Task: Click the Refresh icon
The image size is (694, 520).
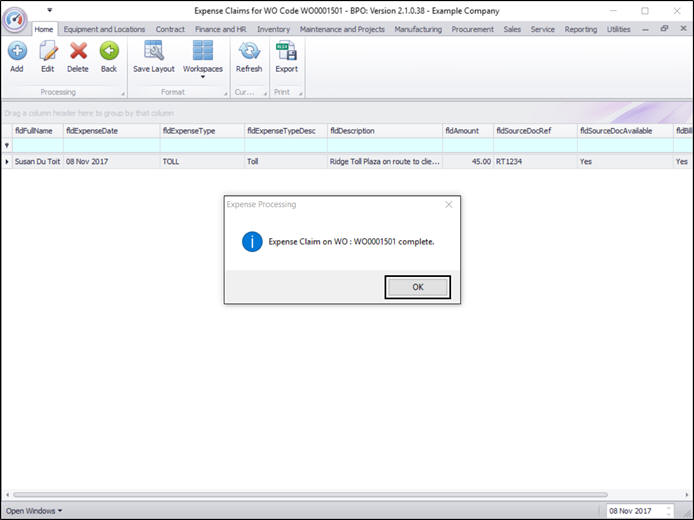Action: [x=249, y=50]
